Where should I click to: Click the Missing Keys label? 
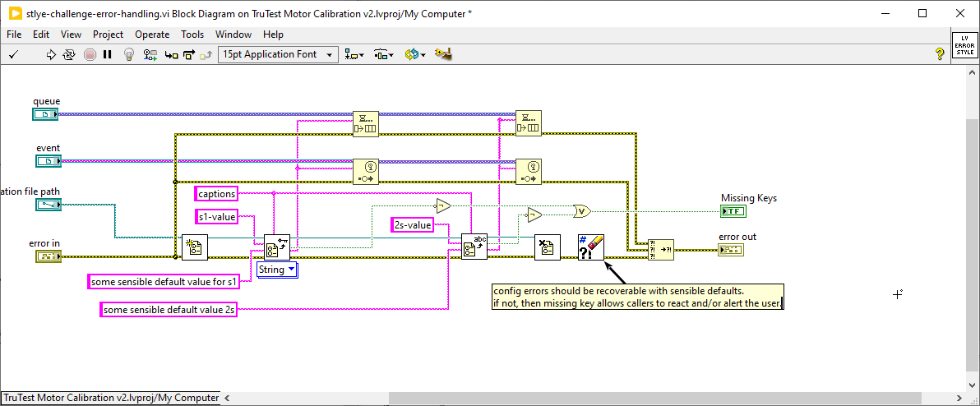tap(749, 198)
